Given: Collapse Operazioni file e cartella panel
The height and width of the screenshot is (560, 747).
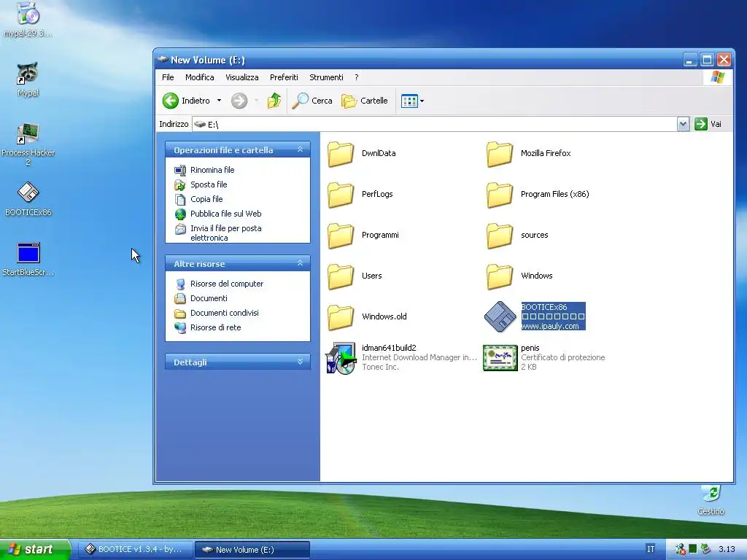Looking at the screenshot, I should click(x=300, y=149).
